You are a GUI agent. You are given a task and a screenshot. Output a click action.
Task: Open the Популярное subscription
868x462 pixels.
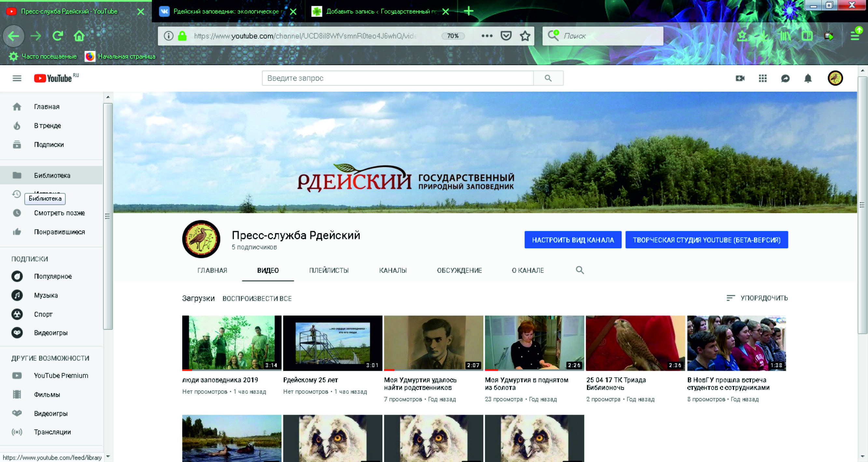point(51,276)
